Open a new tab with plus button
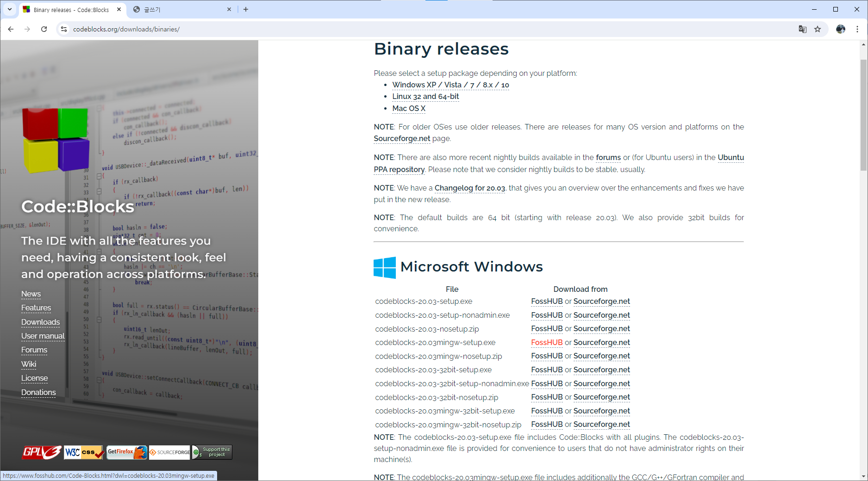The image size is (868, 481). [246, 9]
